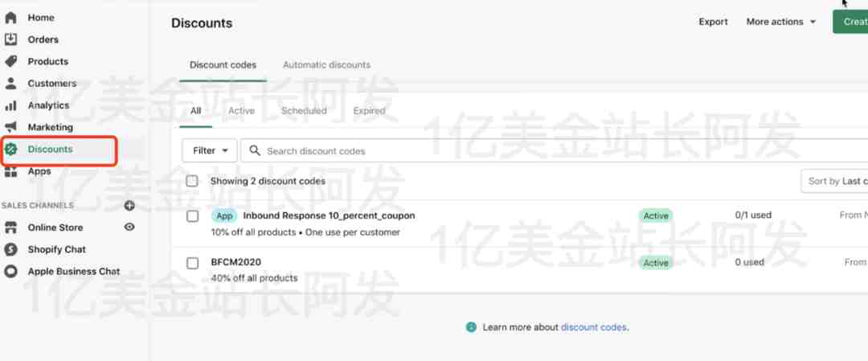Click the Apple Business Chat bubble icon
This screenshot has width=868, height=361.
click(10, 271)
